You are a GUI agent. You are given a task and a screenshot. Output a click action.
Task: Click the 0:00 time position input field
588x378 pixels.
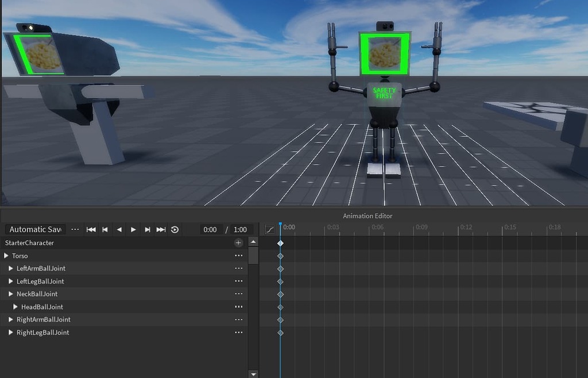pyautogui.click(x=210, y=229)
